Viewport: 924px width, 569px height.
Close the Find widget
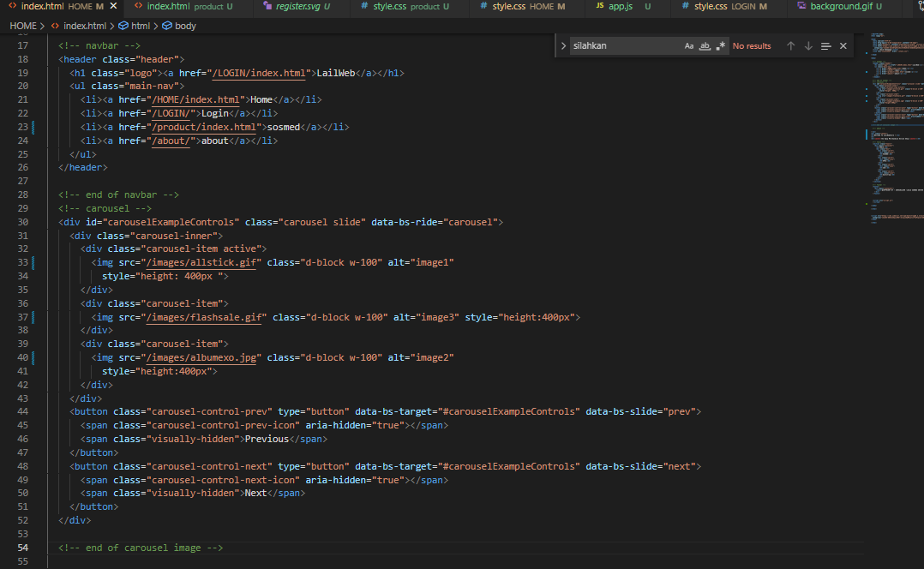[843, 46]
